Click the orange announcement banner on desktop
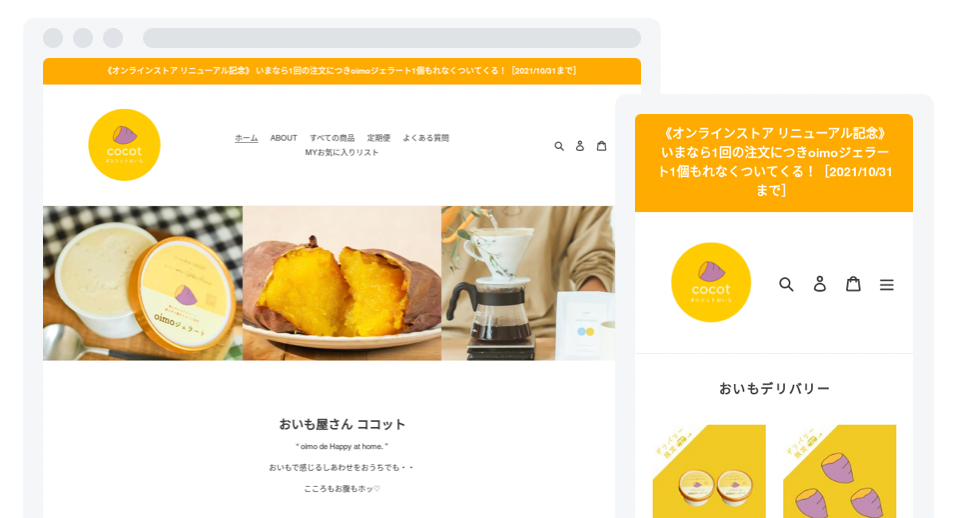 pos(341,71)
